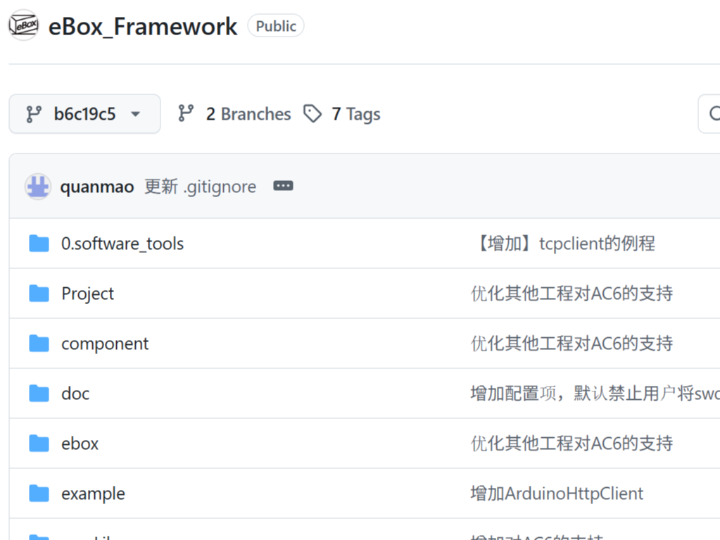Image resolution: width=720 pixels, height=540 pixels.
Task: Click the 0.software_tools folder icon
Action: pos(39,243)
